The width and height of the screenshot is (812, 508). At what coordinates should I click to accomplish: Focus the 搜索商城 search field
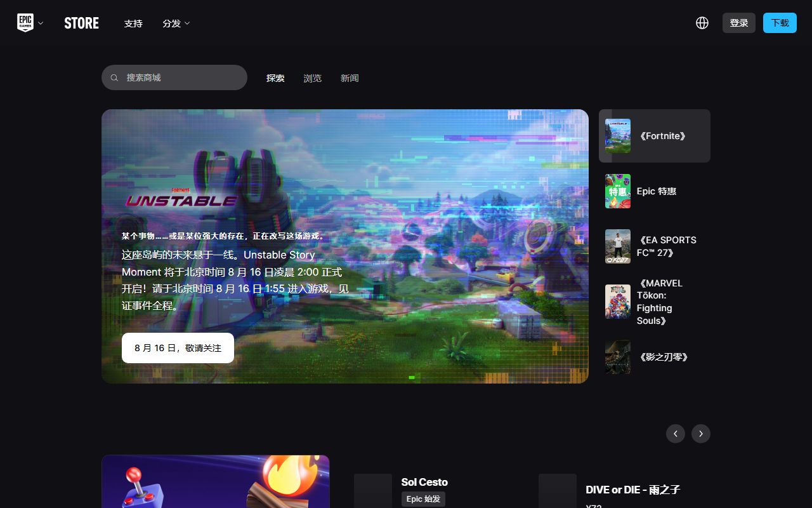[174, 77]
